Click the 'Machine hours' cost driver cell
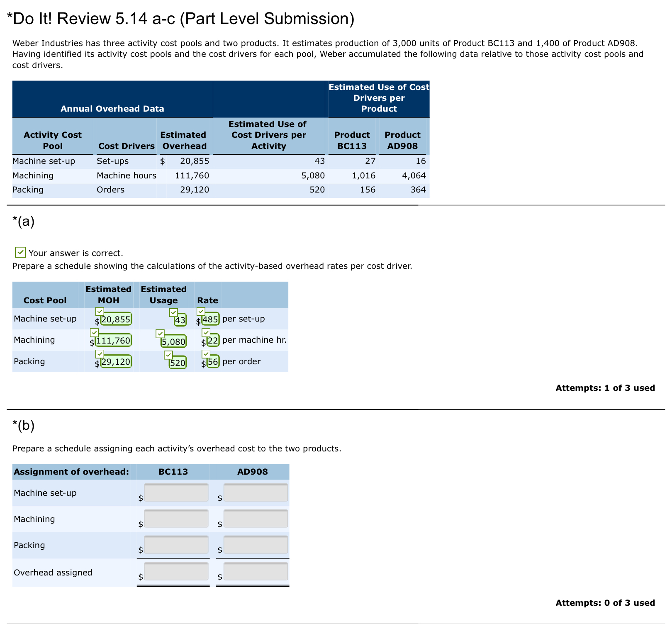The width and height of the screenshot is (672, 624). pyautogui.click(x=127, y=175)
